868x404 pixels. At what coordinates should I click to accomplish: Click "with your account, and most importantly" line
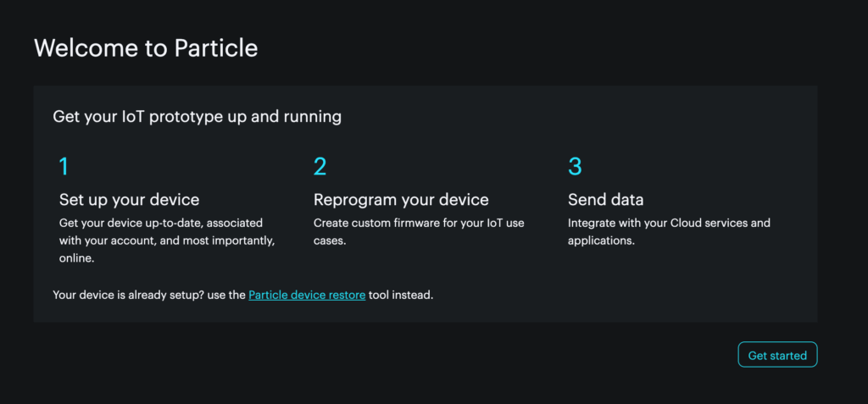click(x=167, y=241)
